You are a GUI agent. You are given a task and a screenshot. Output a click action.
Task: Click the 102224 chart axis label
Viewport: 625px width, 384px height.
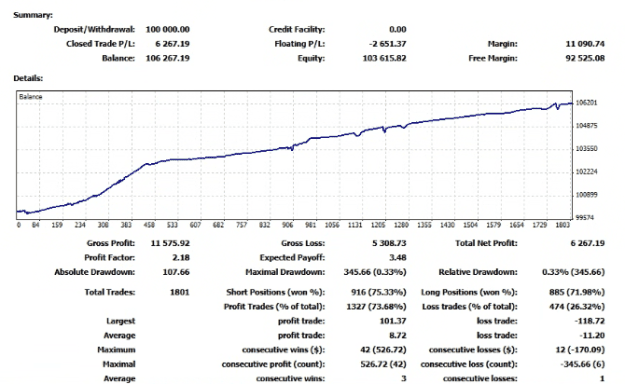pos(586,172)
